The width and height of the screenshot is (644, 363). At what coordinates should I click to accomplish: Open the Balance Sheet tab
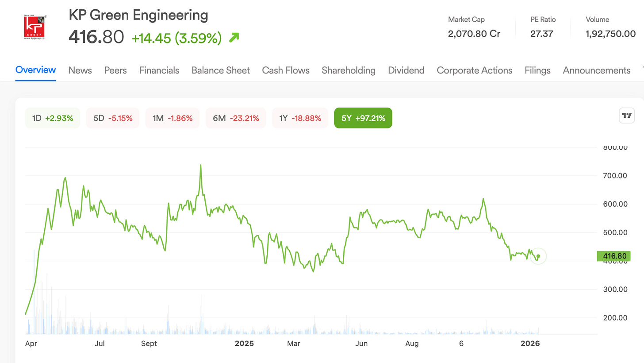click(x=221, y=70)
